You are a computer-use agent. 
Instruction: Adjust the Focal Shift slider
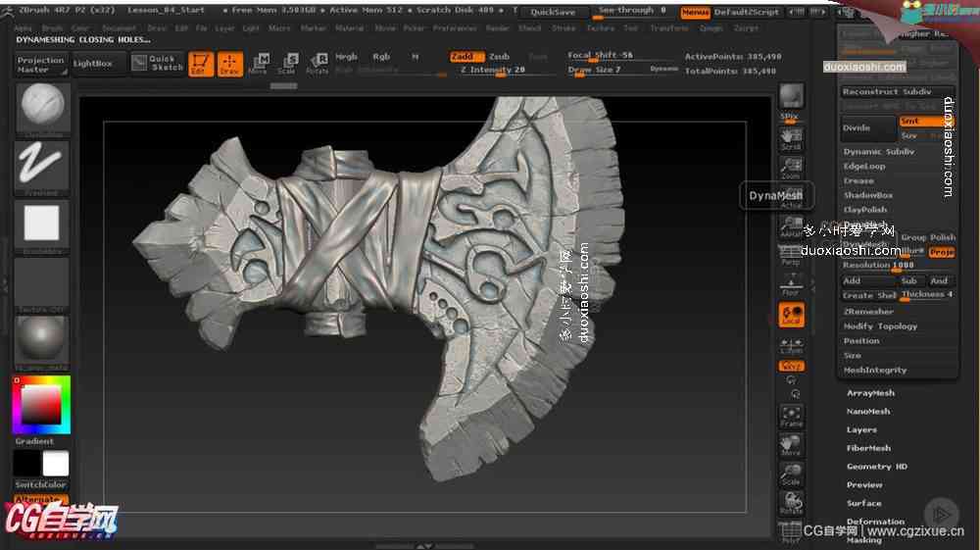coord(622,56)
